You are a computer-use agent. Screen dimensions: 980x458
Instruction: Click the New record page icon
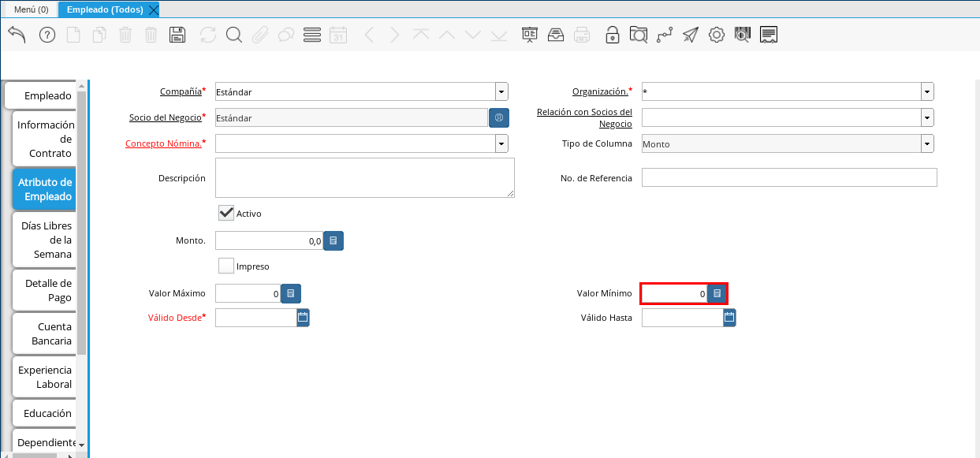pyautogui.click(x=73, y=35)
